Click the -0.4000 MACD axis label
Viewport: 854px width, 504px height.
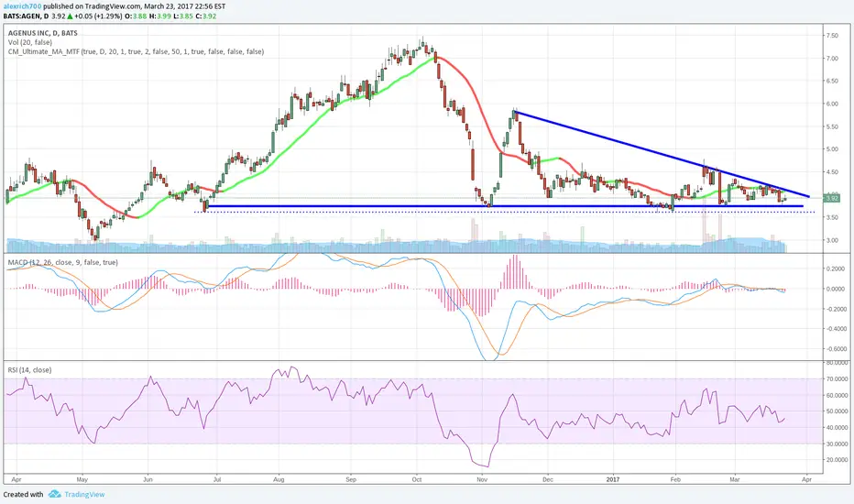tap(835, 329)
